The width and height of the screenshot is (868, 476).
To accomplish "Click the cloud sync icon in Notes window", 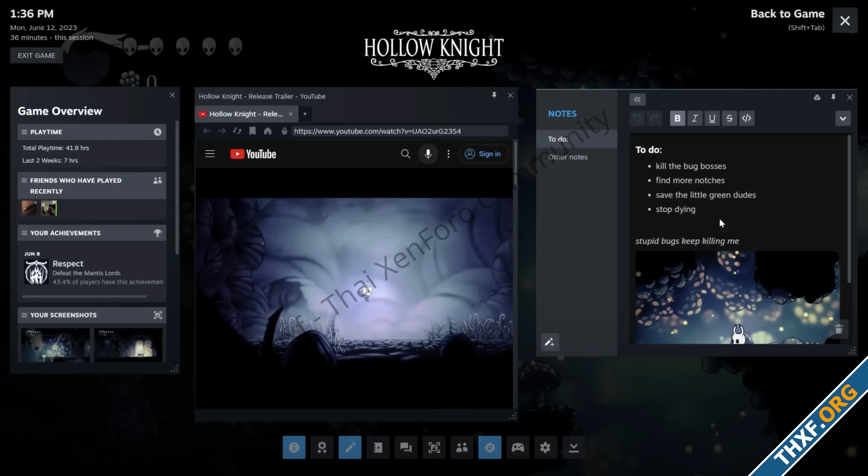I will [817, 97].
